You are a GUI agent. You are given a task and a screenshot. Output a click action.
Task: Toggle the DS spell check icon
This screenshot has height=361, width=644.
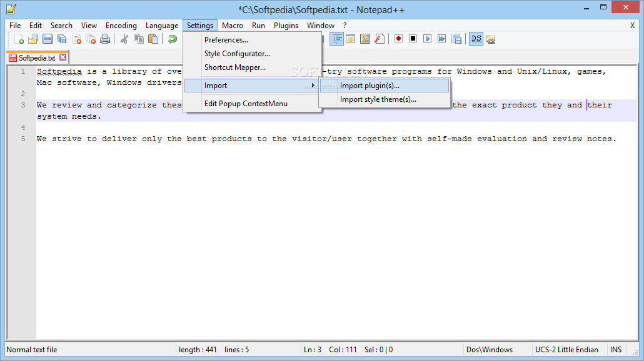[x=476, y=39]
